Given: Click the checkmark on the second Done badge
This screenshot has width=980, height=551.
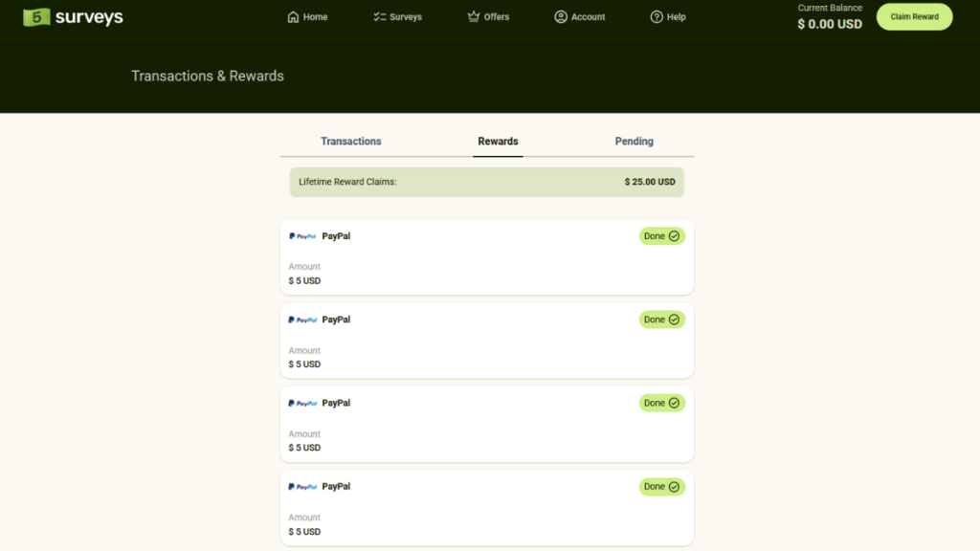Looking at the screenshot, I should click(674, 320).
